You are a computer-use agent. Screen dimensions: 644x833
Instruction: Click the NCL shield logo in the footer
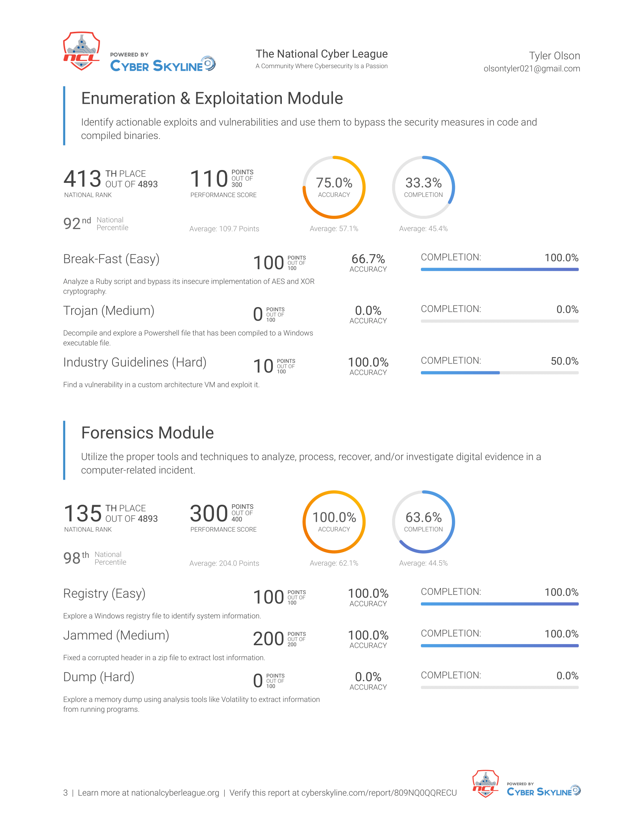tap(485, 784)
